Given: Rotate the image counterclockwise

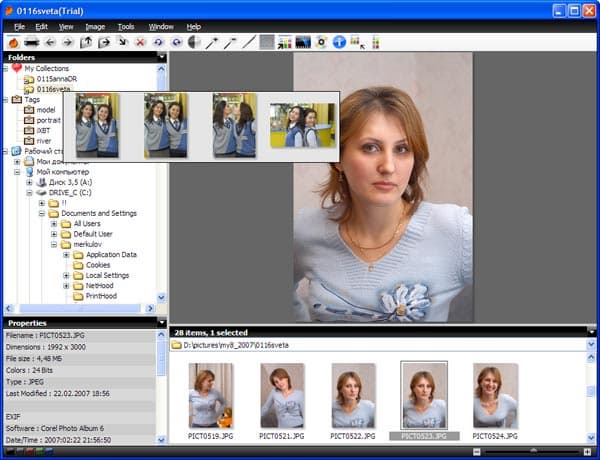Looking at the screenshot, I should (158, 42).
